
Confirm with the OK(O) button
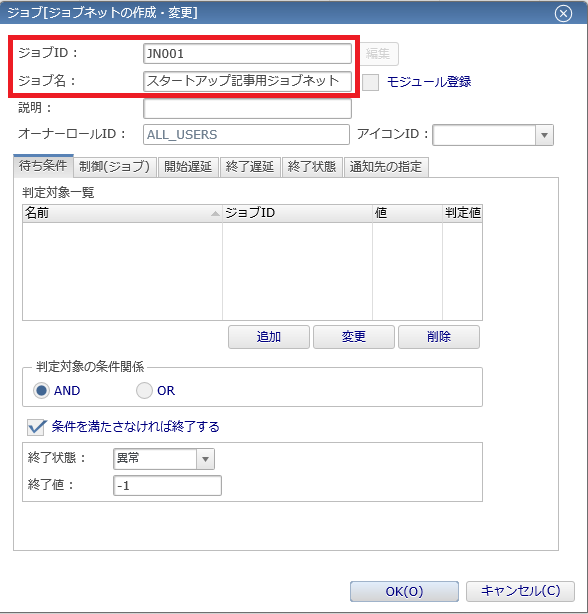pos(404,591)
